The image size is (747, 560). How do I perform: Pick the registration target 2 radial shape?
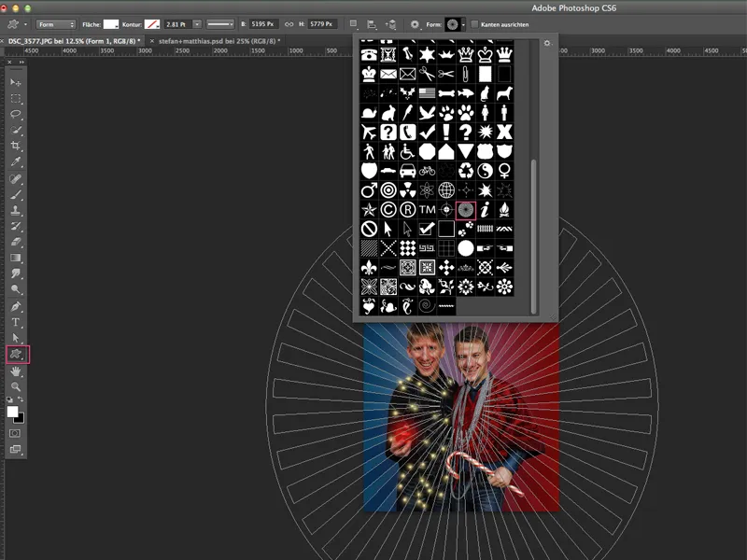tap(465, 209)
